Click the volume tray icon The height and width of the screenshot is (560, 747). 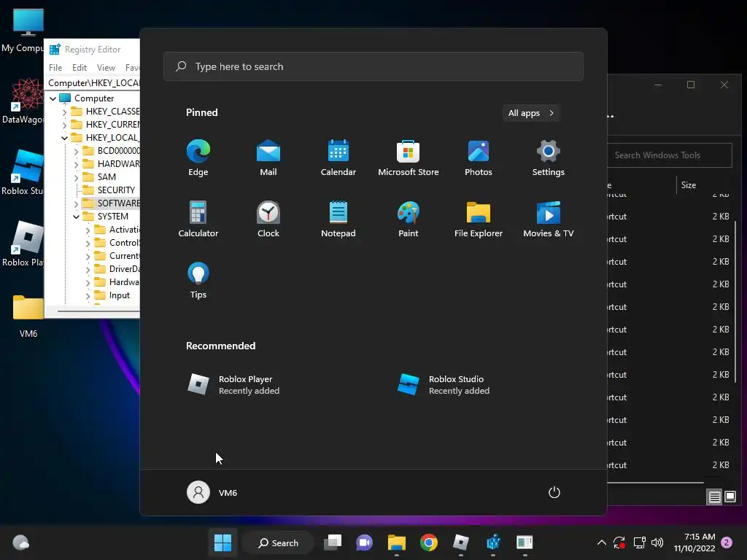click(x=657, y=542)
